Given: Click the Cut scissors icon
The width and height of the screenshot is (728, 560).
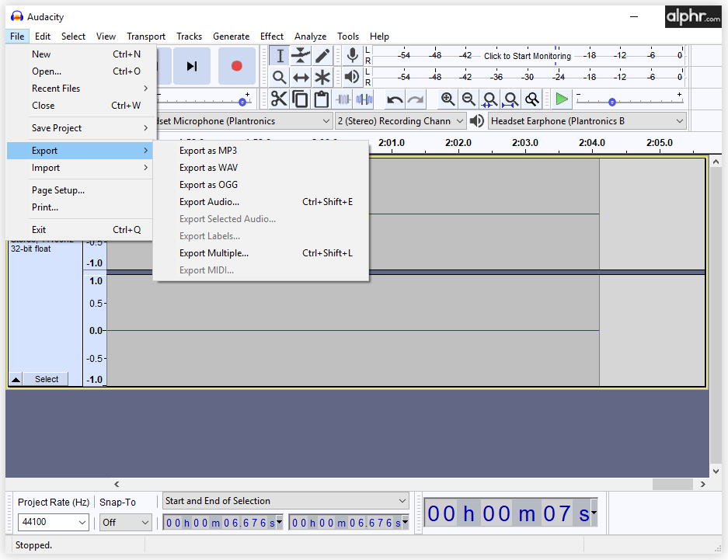Looking at the screenshot, I should [279, 99].
